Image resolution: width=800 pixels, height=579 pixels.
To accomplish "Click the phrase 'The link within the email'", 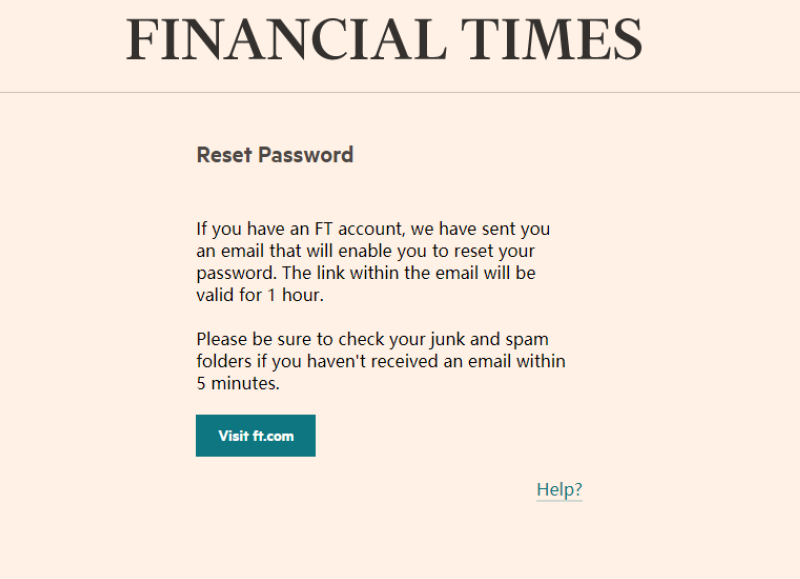I will (380, 273).
